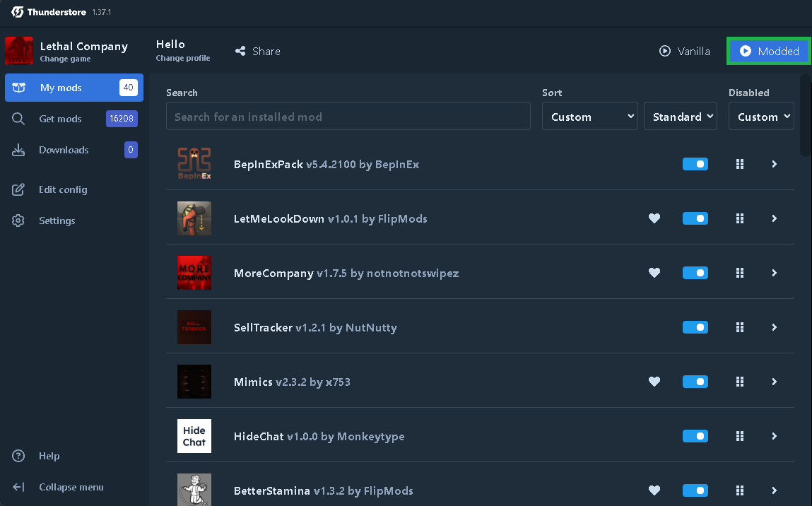Click the MoreCompany mod icon
The height and width of the screenshot is (506, 812).
tap(194, 273)
